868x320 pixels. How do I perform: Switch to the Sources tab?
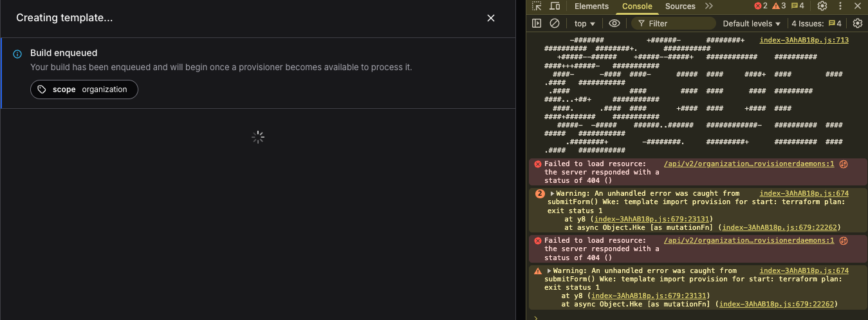pyautogui.click(x=680, y=6)
